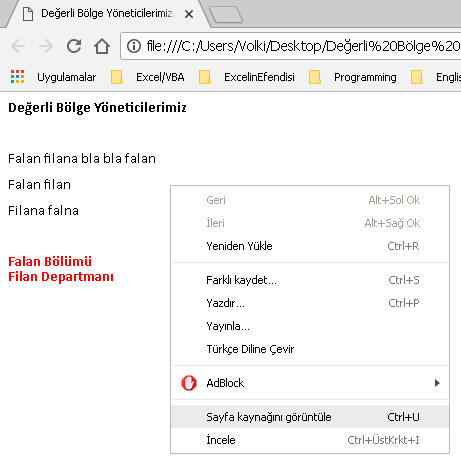Select the Değerli Bölge Yöneticilerimiz tab
This screenshot has width=461, height=465.
tap(107, 13)
